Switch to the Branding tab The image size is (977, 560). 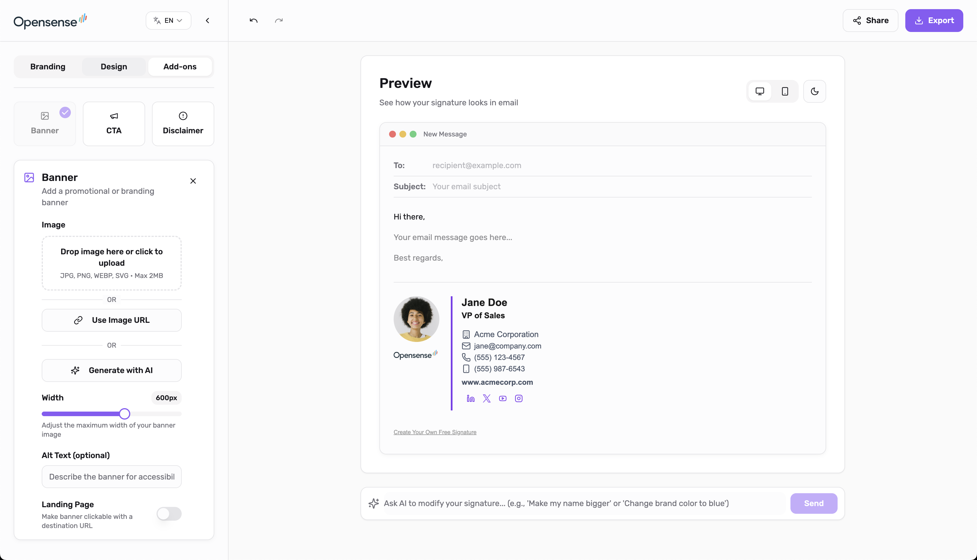pyautogui.click(x=47, y=67)
